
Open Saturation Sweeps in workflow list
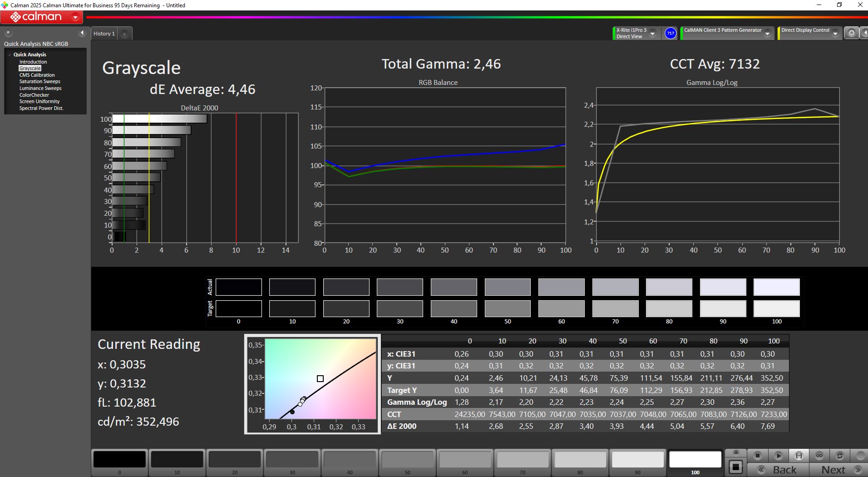coord(39,82)
